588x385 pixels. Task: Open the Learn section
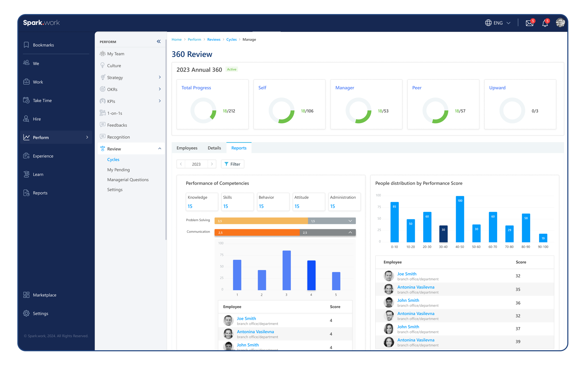click(x=38, y=174)
